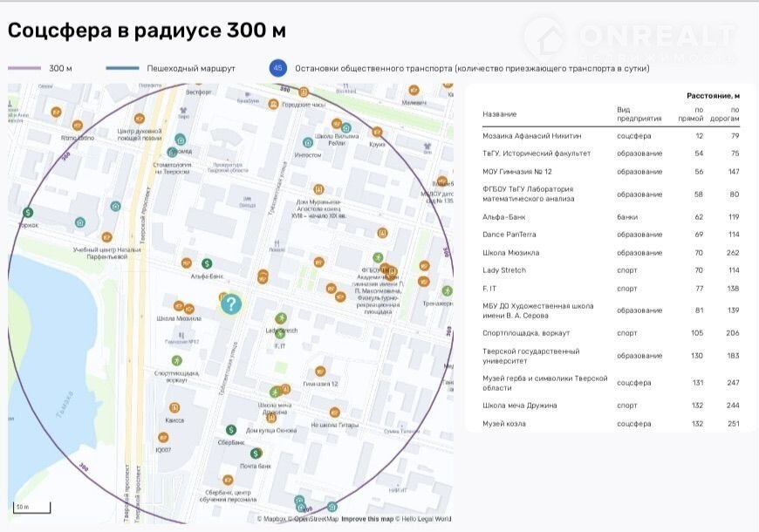Screen dimensions: 759x532
Task: Click the blue Пешеходный маршрут legend line
Action: pos(122,68)
